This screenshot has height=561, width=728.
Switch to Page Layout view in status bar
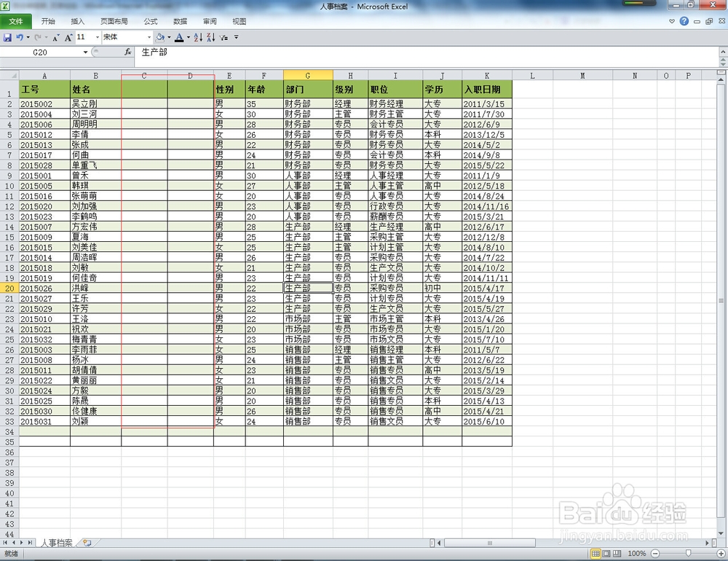[604, 553]
